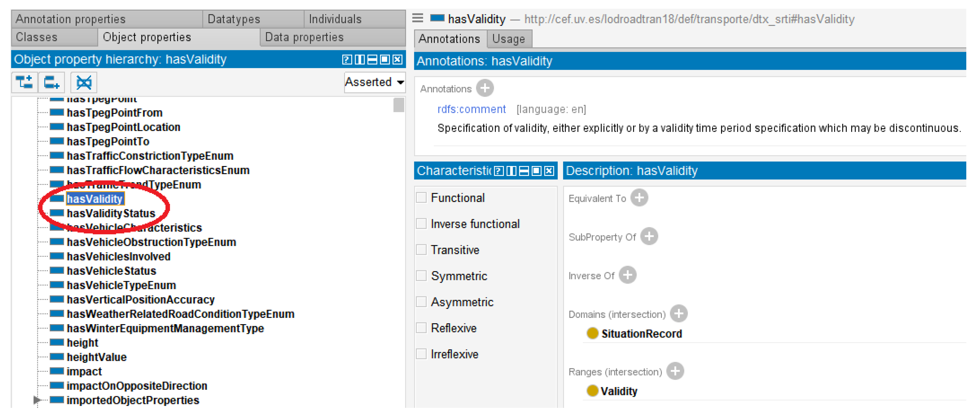Viewport: 980px width, 420px height.
Task: Open the Asserted hierarchy dropdown
Action: click(x=374, y=82)
